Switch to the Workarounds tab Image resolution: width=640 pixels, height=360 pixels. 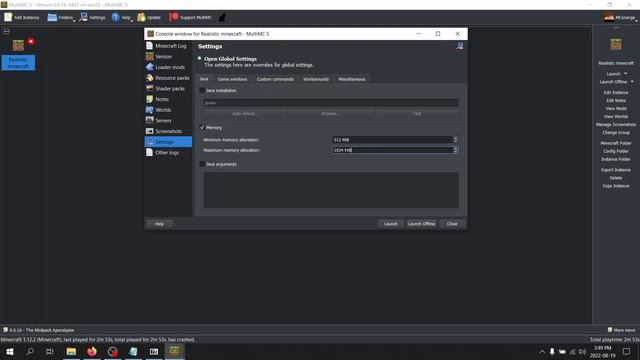[316, 79]
